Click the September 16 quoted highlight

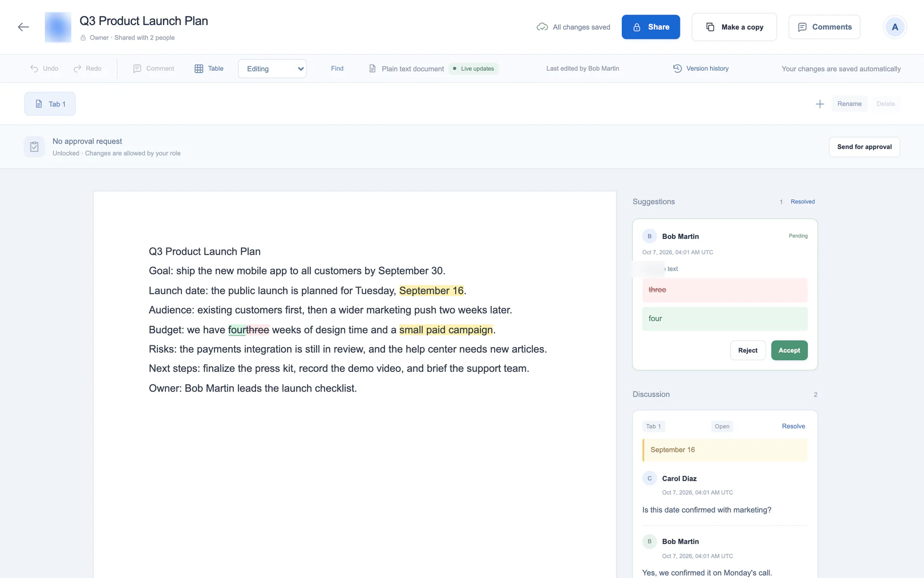725,450
